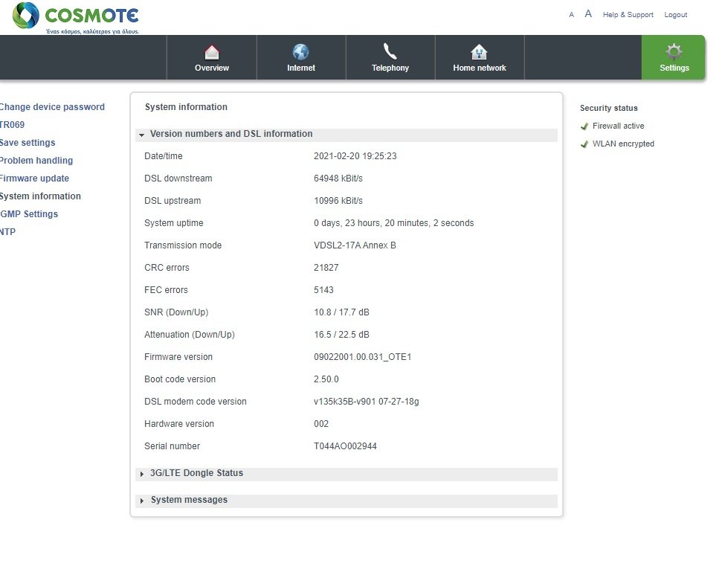The image size is (728, 569).
Task: Select the large font size A
Action: coord(588,14)
